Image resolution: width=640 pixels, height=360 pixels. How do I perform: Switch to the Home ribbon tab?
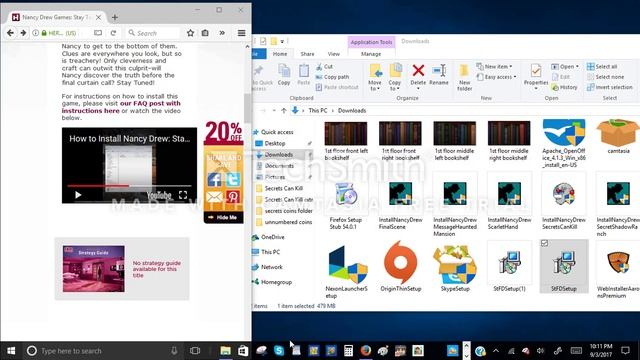pyautogui.click(x=280, y=54)
